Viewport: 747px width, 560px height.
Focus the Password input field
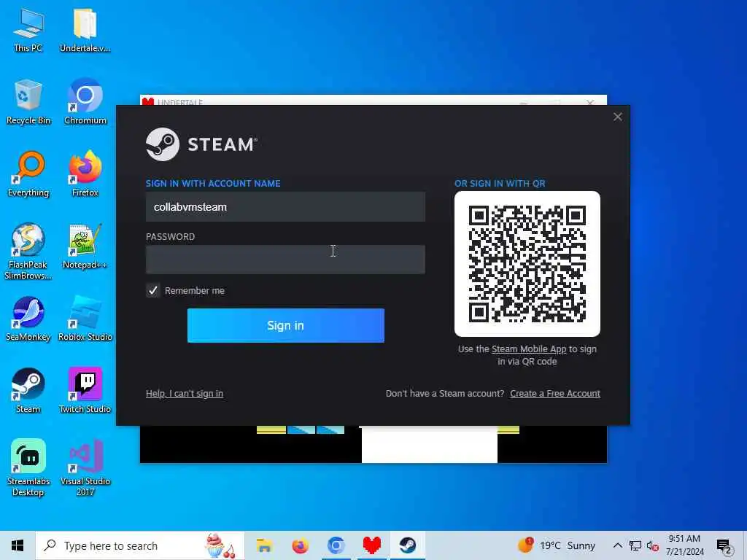[285, 260]
